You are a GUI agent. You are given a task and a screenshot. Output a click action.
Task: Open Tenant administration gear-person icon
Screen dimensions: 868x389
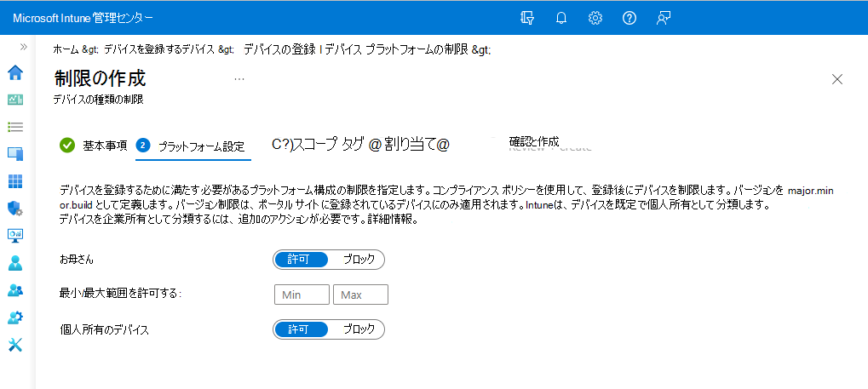(15, 317)
